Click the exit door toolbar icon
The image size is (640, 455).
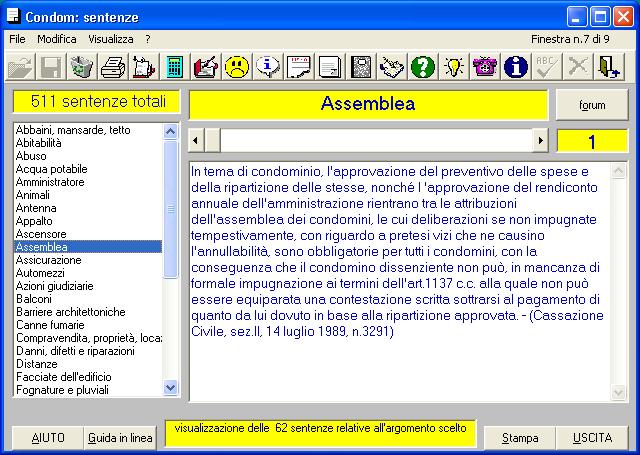coord(608,67)
